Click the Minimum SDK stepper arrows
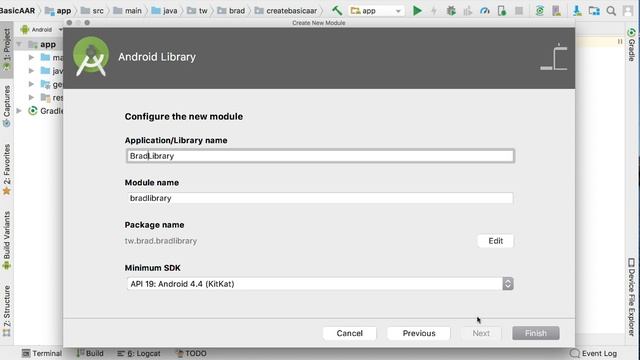The image size is (640, 360). 508,284
